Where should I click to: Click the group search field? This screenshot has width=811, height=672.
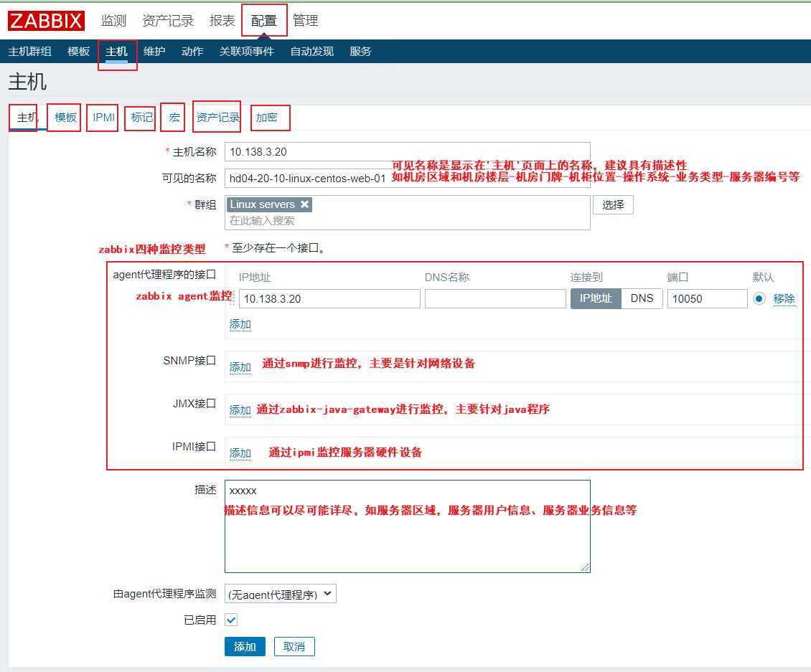coord(408,221)
